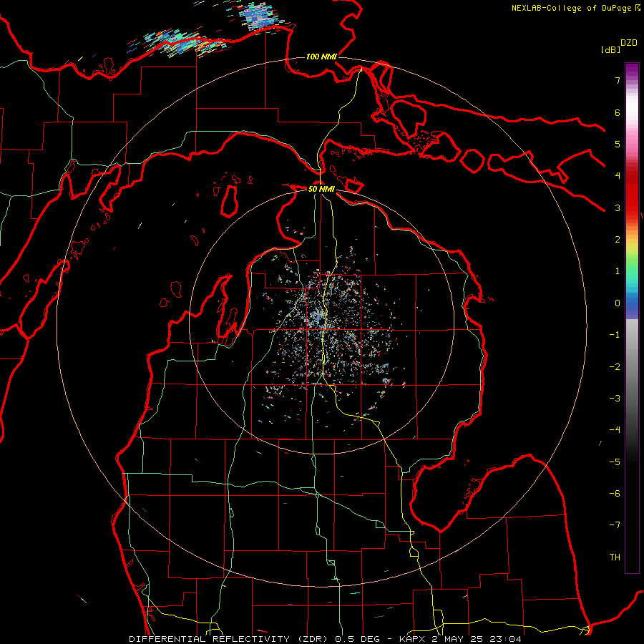Click the -1 value on the ZDR scale

tap(615, 335)
